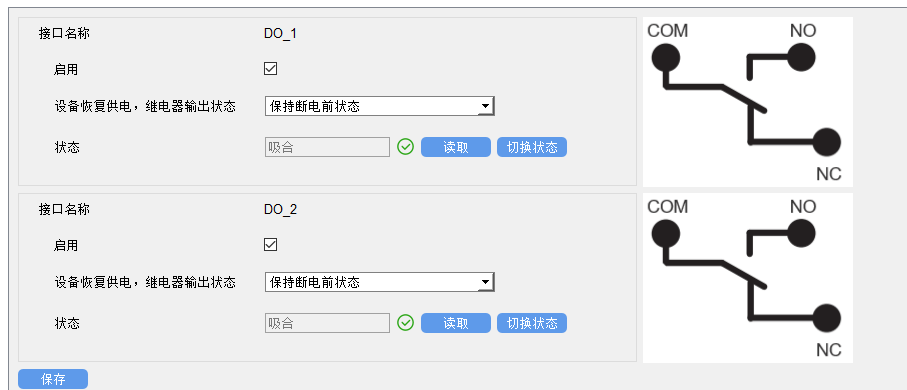This screenshot has width=907, height=390.
Task: Click the green check status icon for DO_1
Action: click(x=405, y=147)
